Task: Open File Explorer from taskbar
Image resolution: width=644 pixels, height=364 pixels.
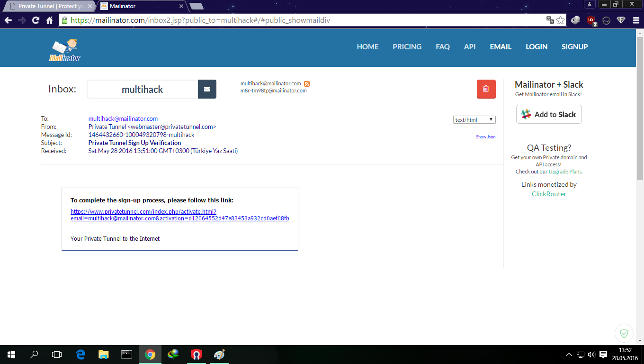Action: coord(104,355)
